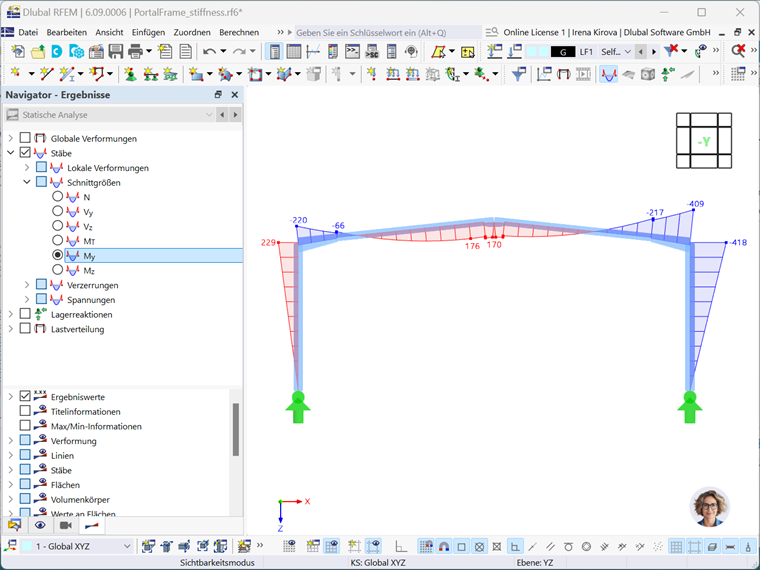Expand Lokale Verformungen node
This screenshot has height=570, width=760.
(x=27, y=167)
